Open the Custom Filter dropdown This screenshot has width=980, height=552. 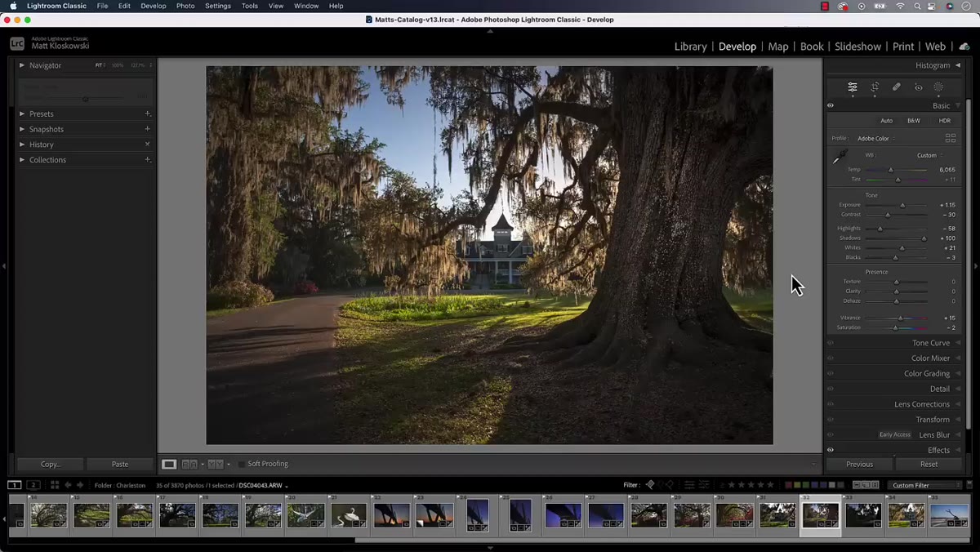click(926, 485)
